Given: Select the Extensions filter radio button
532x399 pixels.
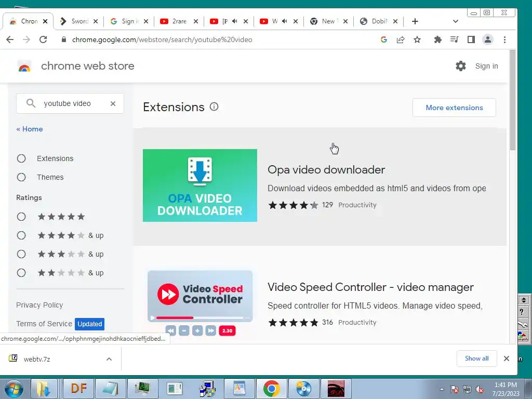Looking at the screenshot, I should coord(21,158).
